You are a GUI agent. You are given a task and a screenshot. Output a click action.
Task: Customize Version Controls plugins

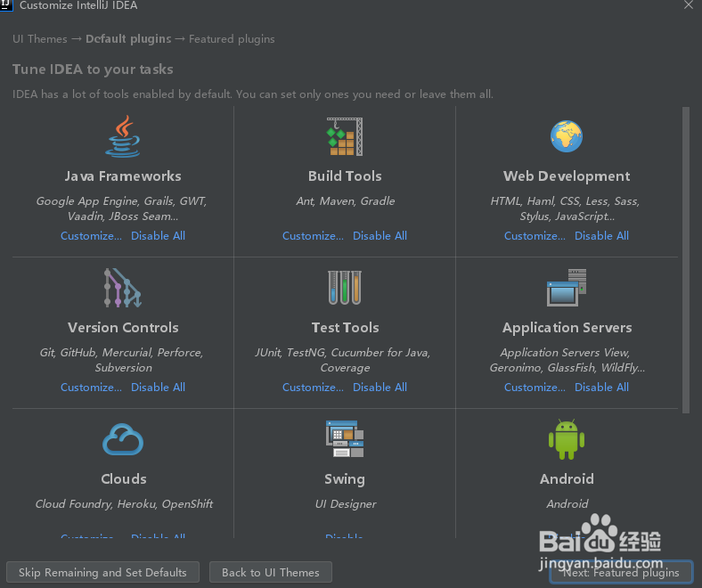click(x=91, y=387)
